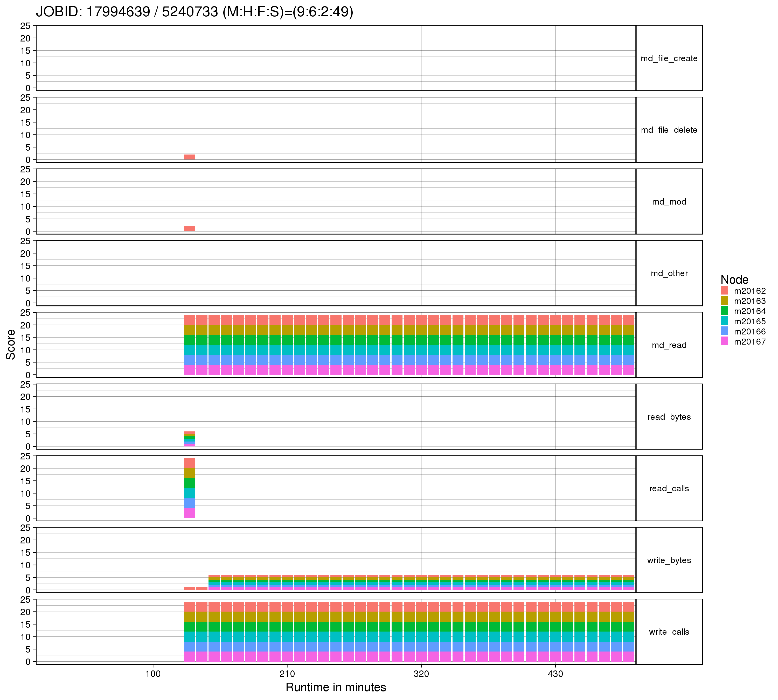
Task: Click the md_mod facet strip label
Action: (x=669, y=202)
